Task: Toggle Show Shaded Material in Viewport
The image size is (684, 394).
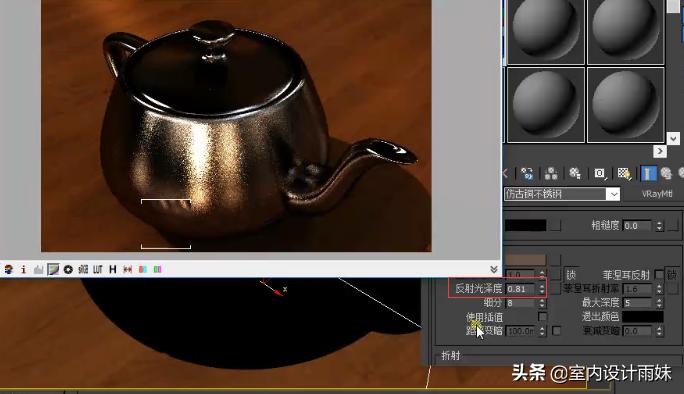Action: 624,174
